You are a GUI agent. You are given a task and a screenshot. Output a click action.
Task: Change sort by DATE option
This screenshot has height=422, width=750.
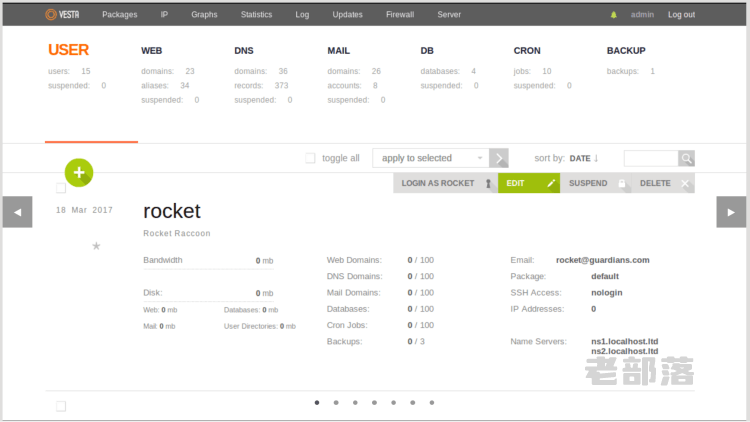click(580, 158)
